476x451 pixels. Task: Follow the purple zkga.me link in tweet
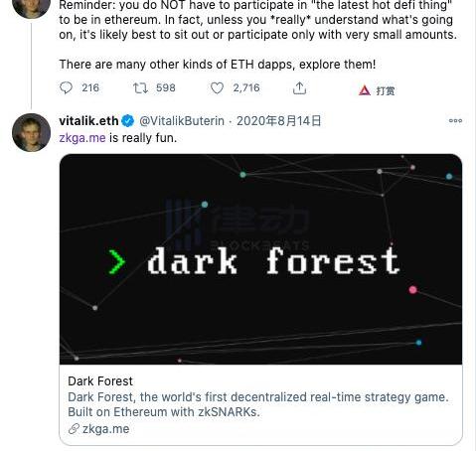click(82, 138)
